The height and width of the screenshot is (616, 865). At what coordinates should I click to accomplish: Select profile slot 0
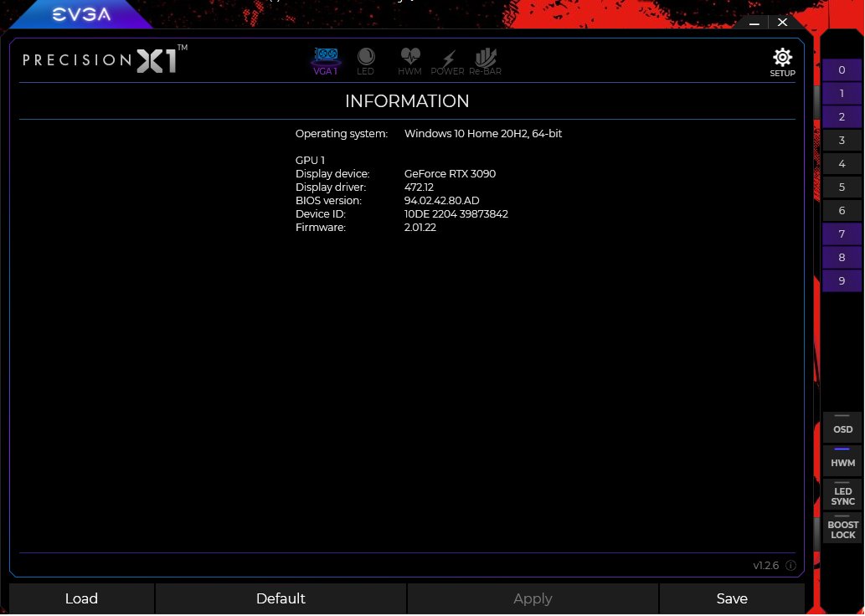(x=842, y=70)
